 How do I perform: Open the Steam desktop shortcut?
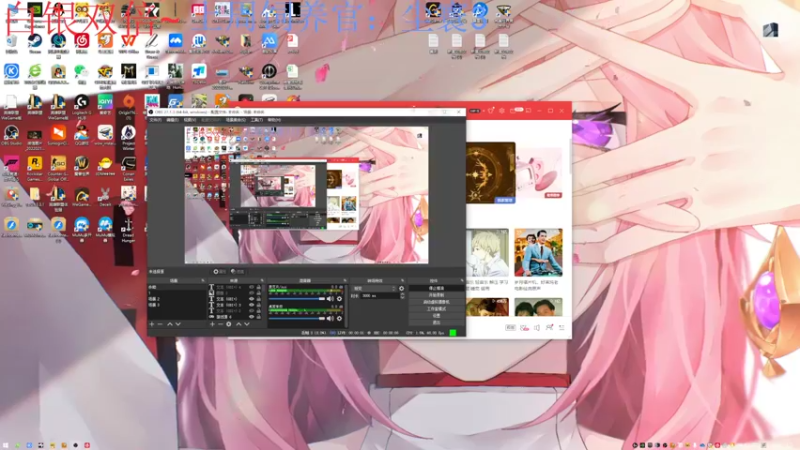(35, 41)
